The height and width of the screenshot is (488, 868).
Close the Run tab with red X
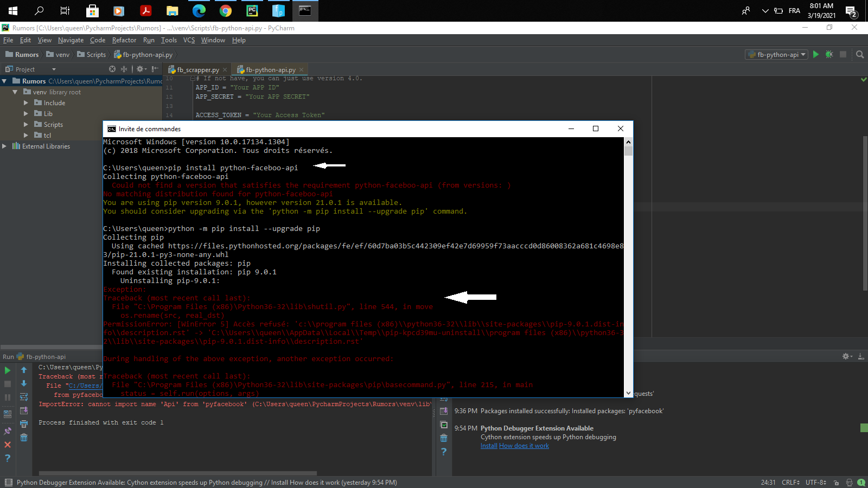8,445
